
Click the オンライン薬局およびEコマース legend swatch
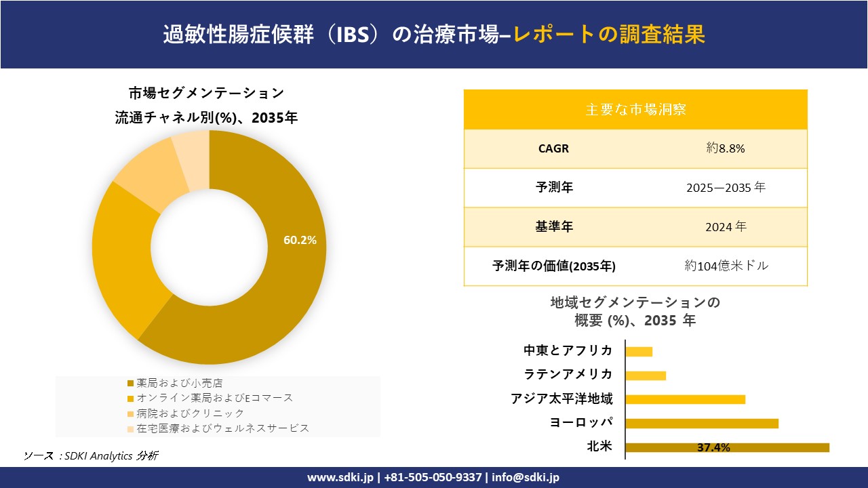131,399
